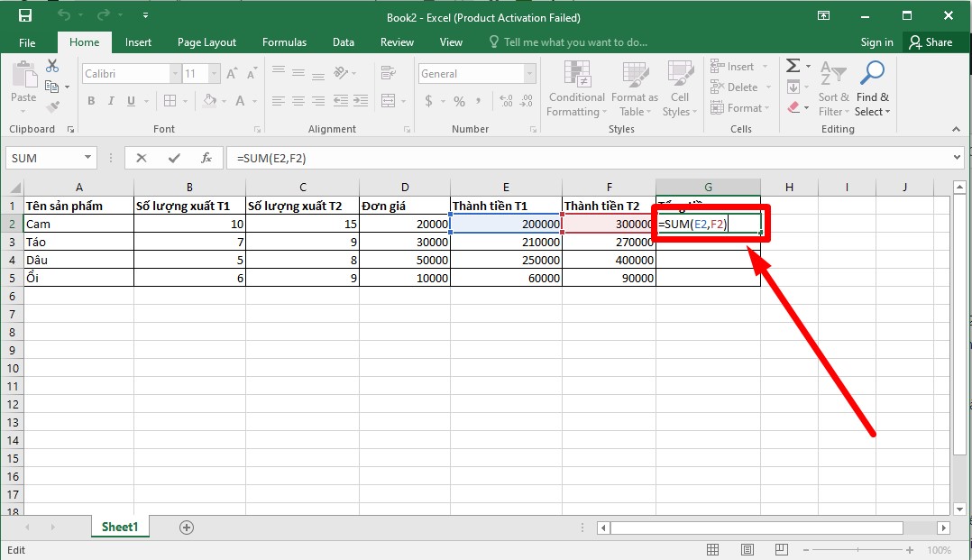Open Conditional Formatting
Viewport: 972px width, 560px height.
click(576, 87)
